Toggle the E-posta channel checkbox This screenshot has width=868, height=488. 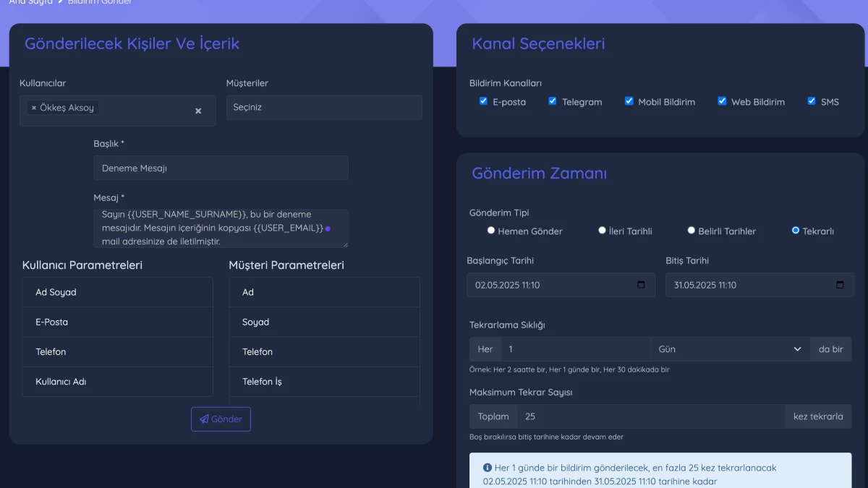483,101
